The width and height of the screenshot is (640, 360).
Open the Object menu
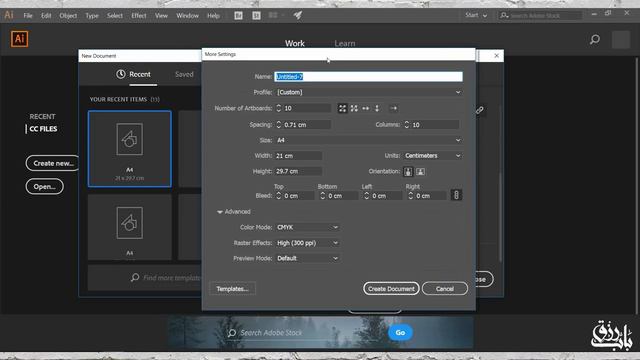[68, 16]
